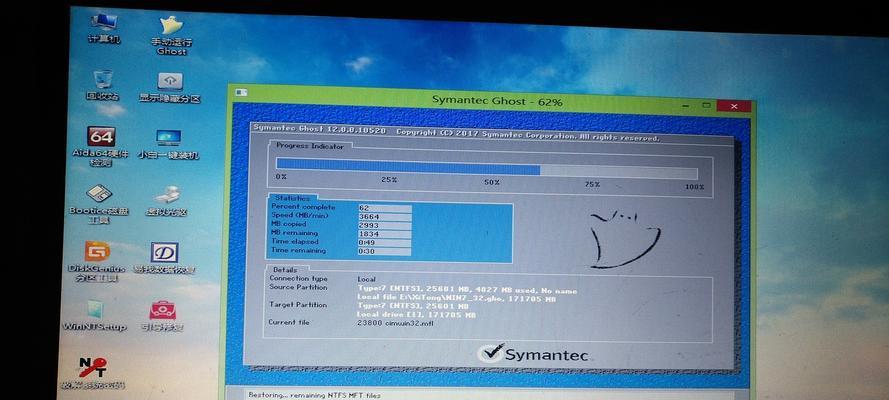
Task: Click the blue progress indicator bar
Action: coord(408,168)
